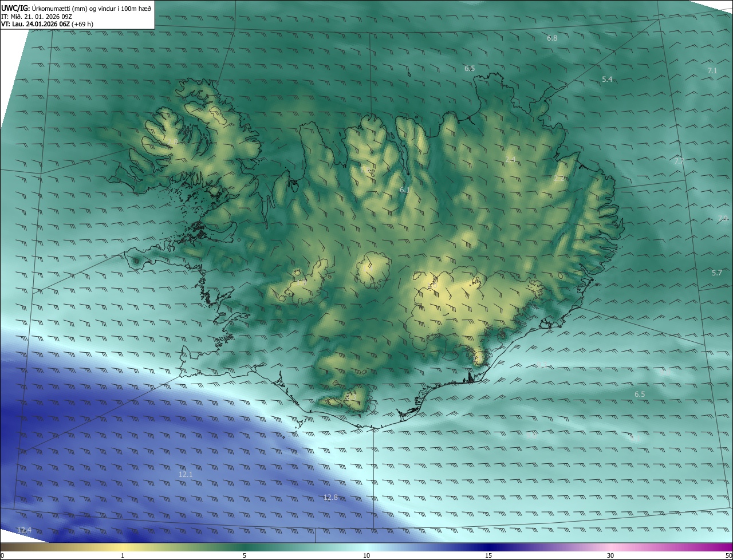Click the 2.4 value over northeast Iceland
This screenshot has width=733, height=560.
pos(510,159)
